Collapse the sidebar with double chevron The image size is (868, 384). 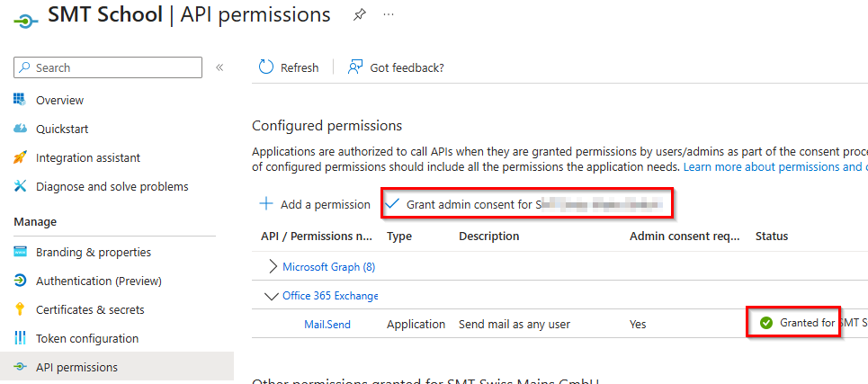pos(219,67)
